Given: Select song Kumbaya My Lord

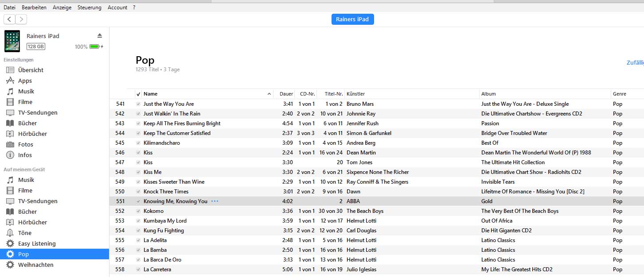Looking at the screenshot, I should (x=165, y=221).
